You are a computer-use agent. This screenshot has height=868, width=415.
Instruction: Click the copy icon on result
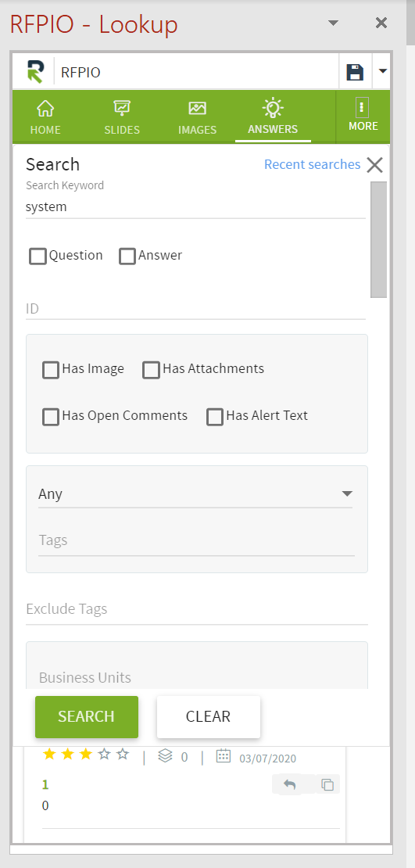[327, 784]
